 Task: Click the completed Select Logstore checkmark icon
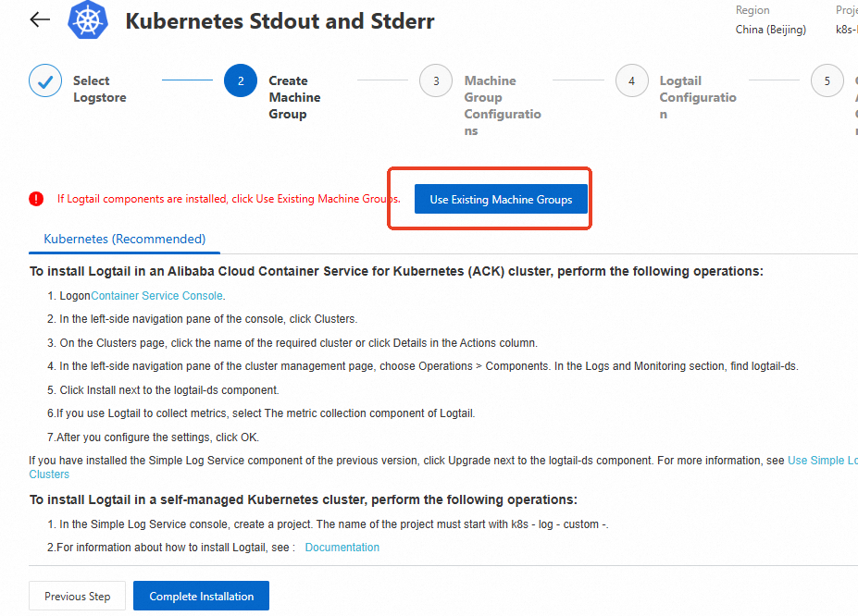click(45, 81)
